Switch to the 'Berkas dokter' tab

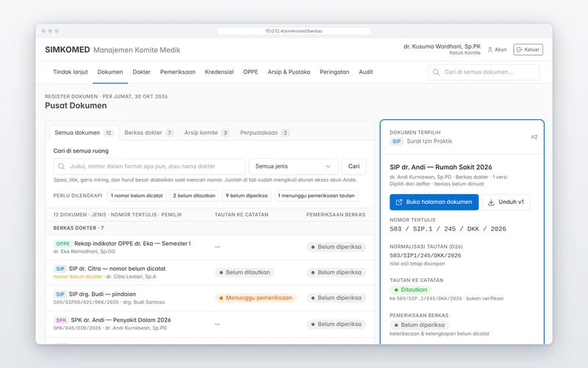pyautogui.click(x=149, y=133)
